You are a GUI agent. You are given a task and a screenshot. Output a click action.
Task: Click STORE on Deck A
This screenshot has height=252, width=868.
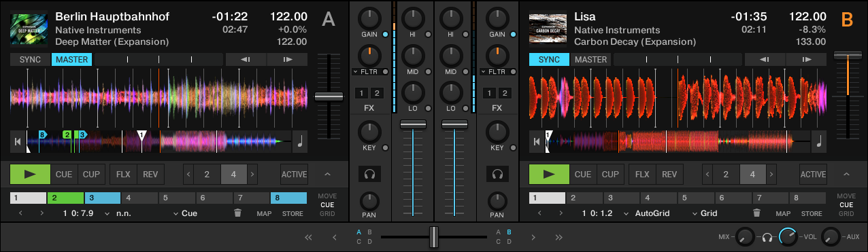[x=293, y=213]
